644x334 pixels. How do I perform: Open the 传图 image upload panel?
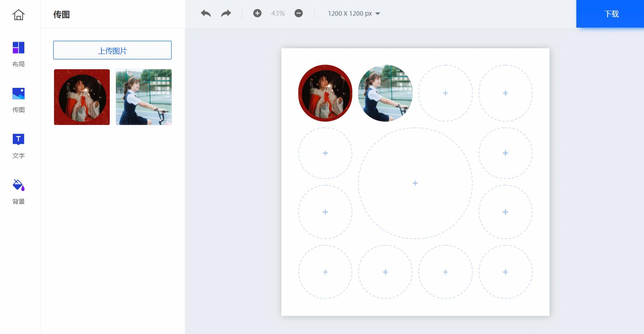19,100
